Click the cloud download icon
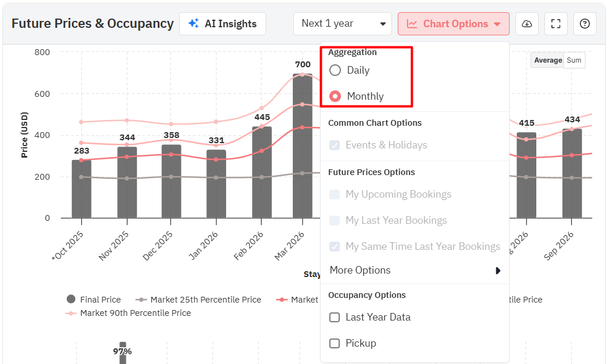 point(526,24)
